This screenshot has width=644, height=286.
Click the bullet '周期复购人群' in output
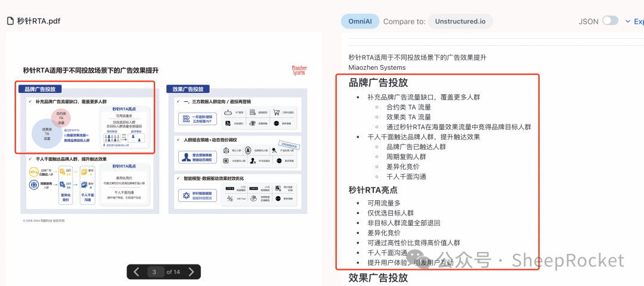[406, 157]
